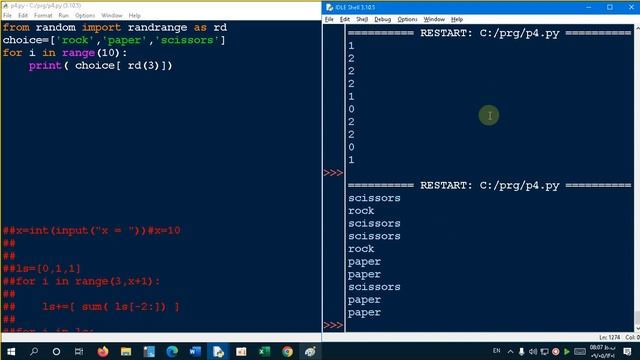640x360 pixels.
Task: Open Help menu in p4.py editor
Action: (135, 16)
